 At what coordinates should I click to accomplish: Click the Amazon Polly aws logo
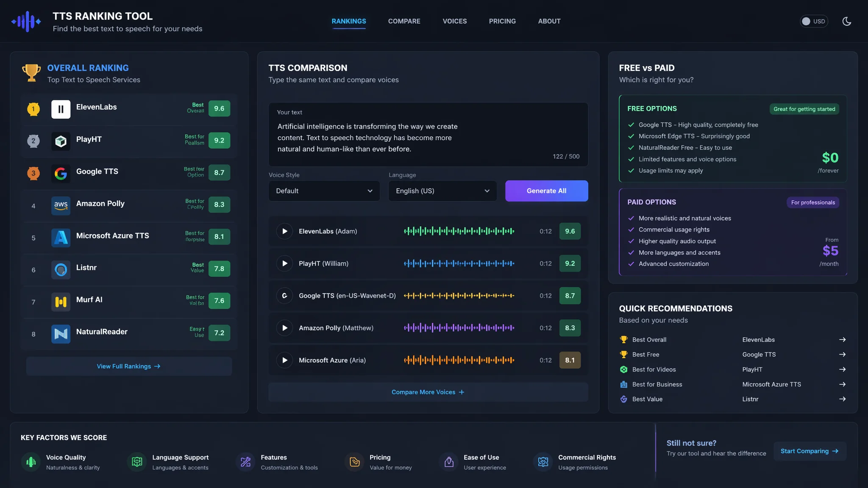click(61, 205)
